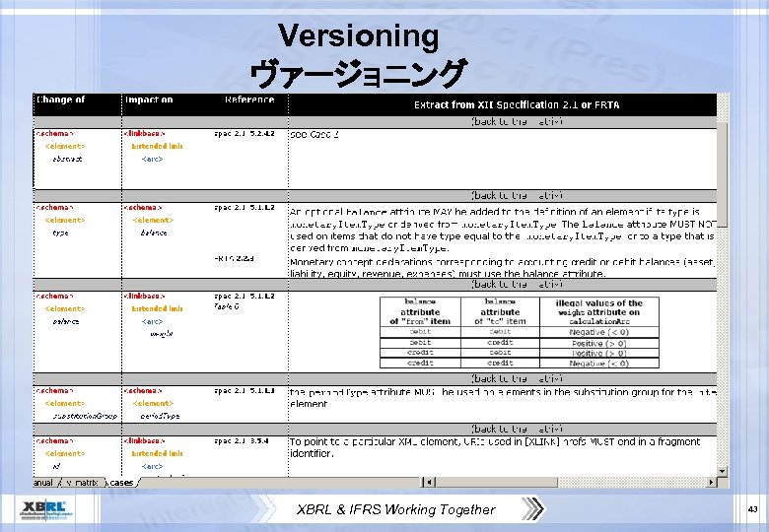This screenshot has width=769, height=532.
Task: Click the XBRL logo in footer
Action: 45,509
